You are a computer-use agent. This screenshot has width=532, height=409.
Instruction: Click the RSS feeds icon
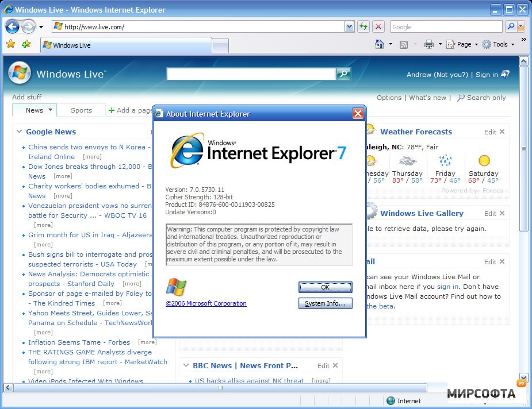coord(404,44)
